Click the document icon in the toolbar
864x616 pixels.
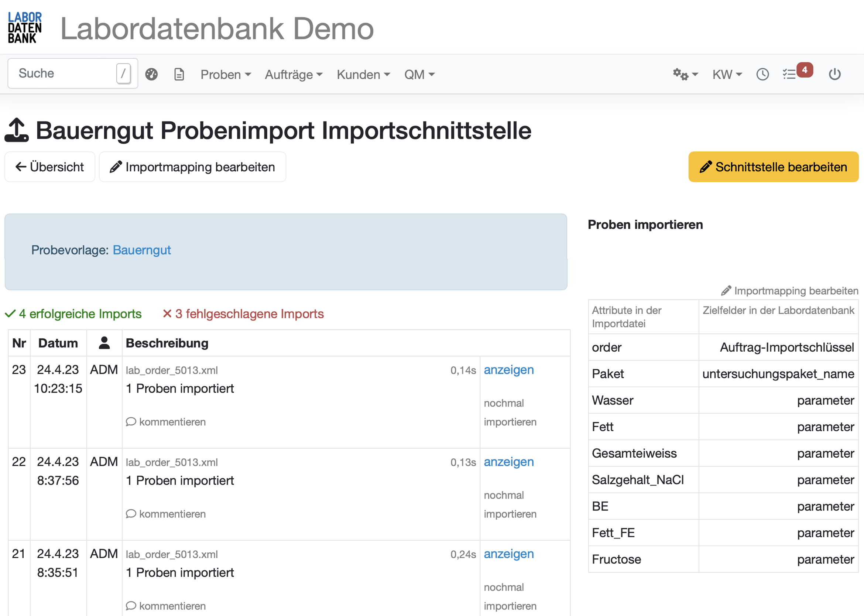point(179,74)
